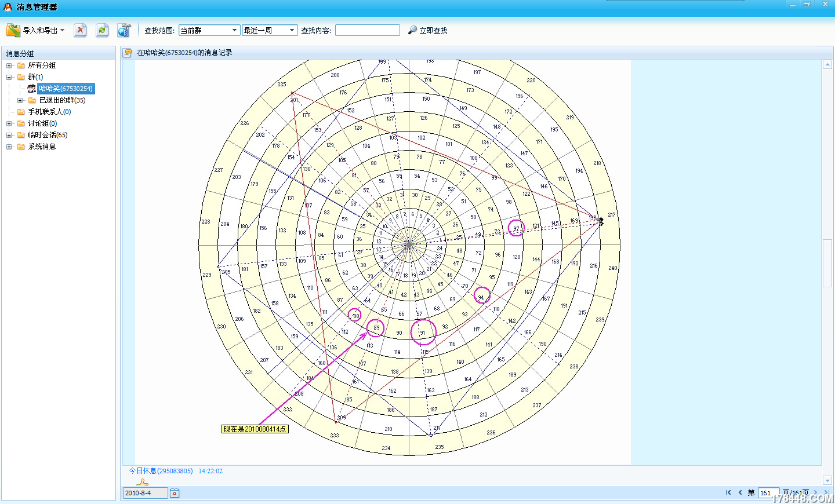Click the delete message record icon
The height and width of the screenshot is (504, 835).
pos(81,30)
